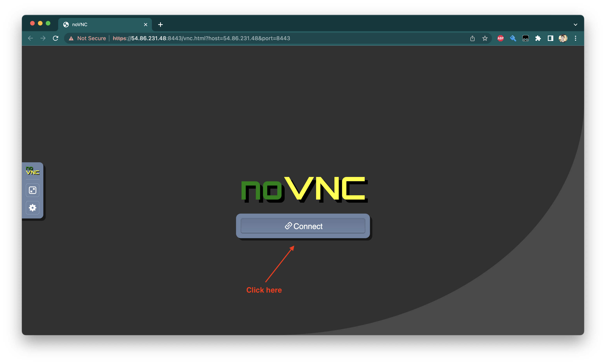This screenshot has height=364, width=606.
Task: Bookmark this page with the star
Action: [485, 38]
